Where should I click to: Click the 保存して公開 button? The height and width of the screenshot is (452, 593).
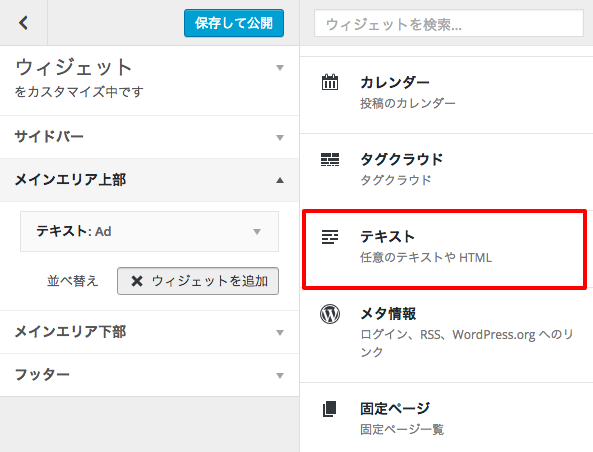(x=234, y=23)
